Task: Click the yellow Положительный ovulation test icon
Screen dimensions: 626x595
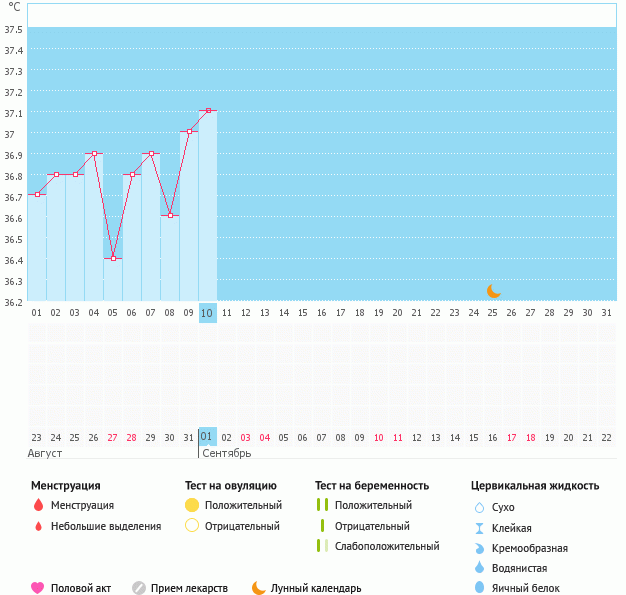Action: coord(192,506)
